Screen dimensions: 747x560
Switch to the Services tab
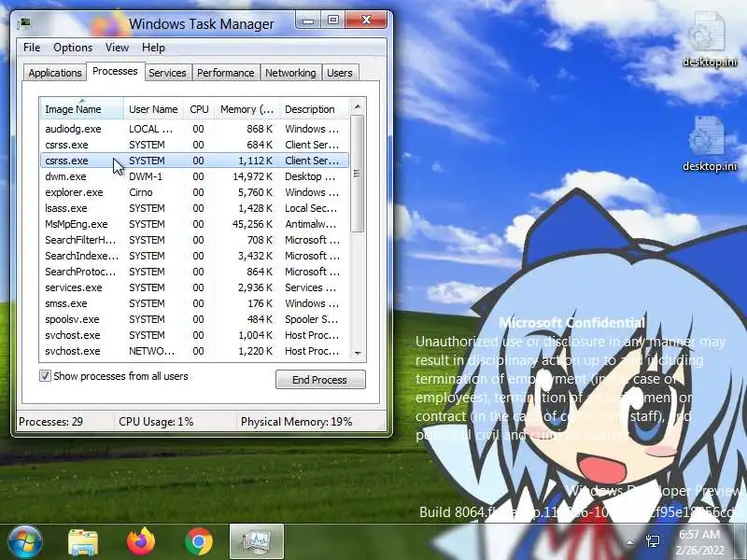[x=167, y=73]
